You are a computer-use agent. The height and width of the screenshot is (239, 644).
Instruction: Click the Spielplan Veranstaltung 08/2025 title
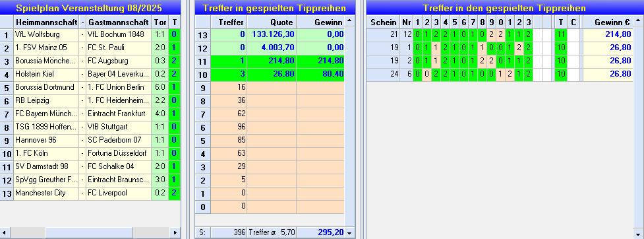pos(89,8)
